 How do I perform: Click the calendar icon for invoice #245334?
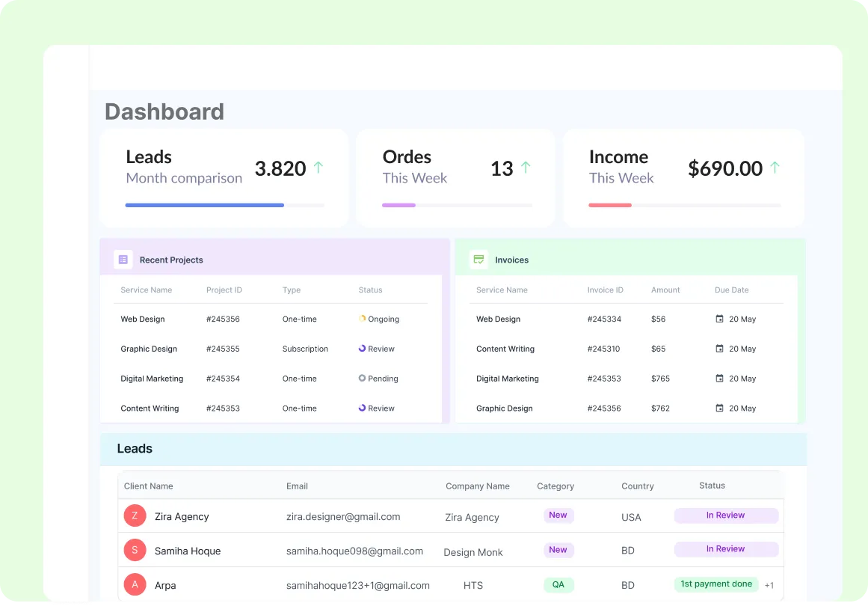click(x=720, y=319)
